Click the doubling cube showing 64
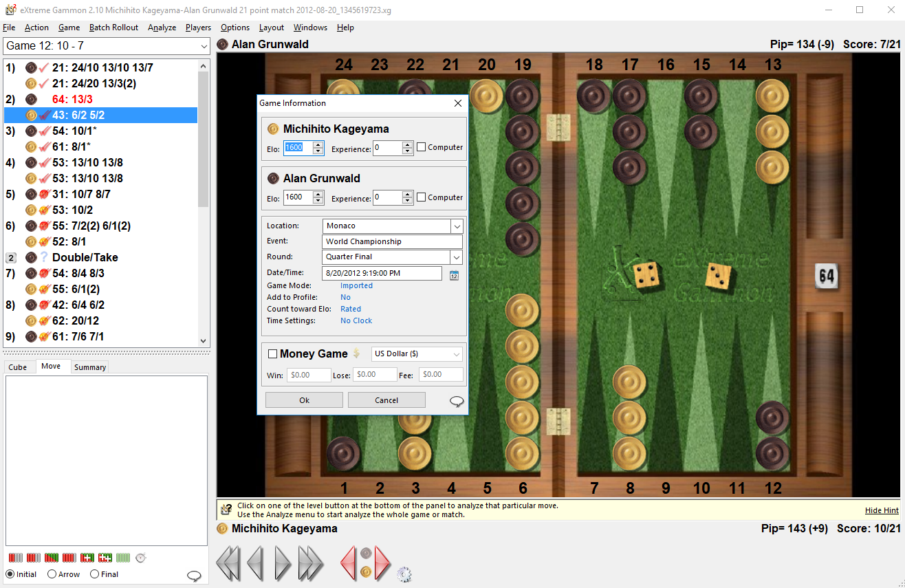The width and height of the screenshot is (905, 588). (826, 276)
